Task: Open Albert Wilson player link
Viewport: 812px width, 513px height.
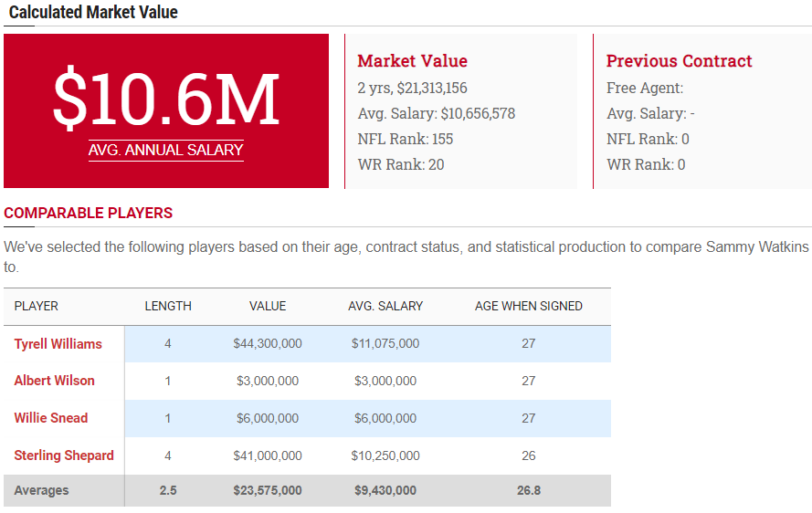Action: (x=55, y=381)
